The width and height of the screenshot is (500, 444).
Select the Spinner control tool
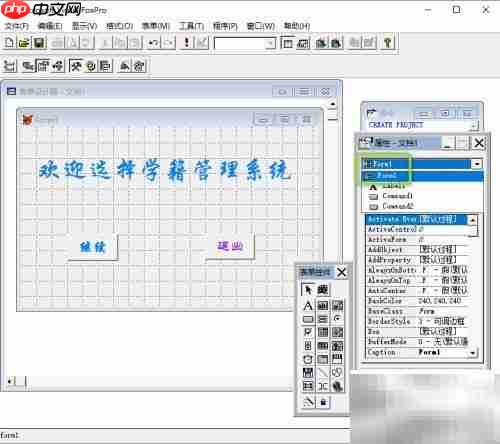click(308, 346)
